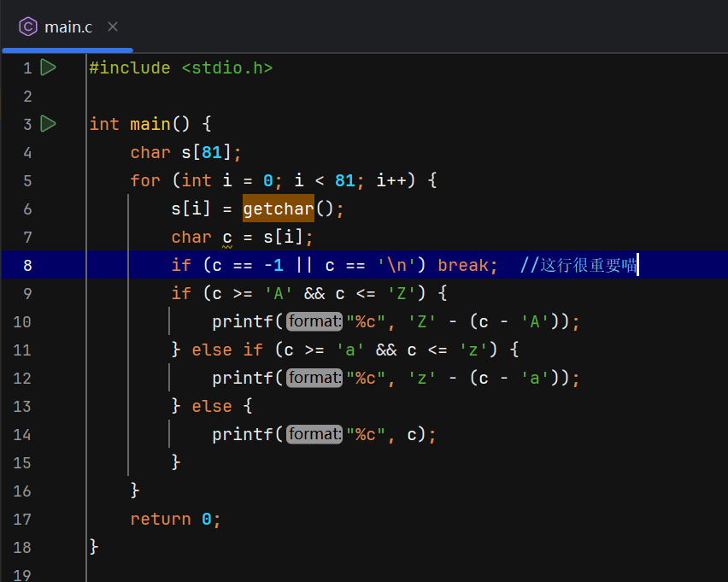The image size is (728, 582).
Task: Click the squiggly-underlined c variable on line 7
Action: (226, 237)
